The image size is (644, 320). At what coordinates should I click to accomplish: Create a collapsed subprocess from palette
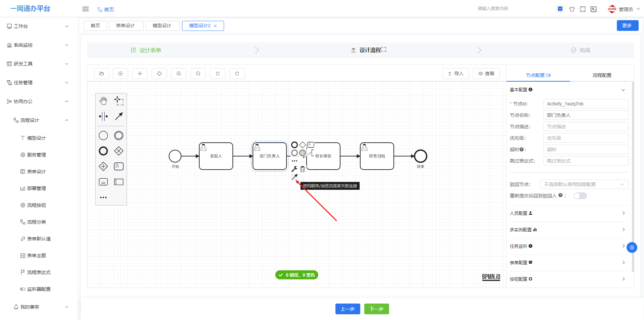tap(103, 182)
